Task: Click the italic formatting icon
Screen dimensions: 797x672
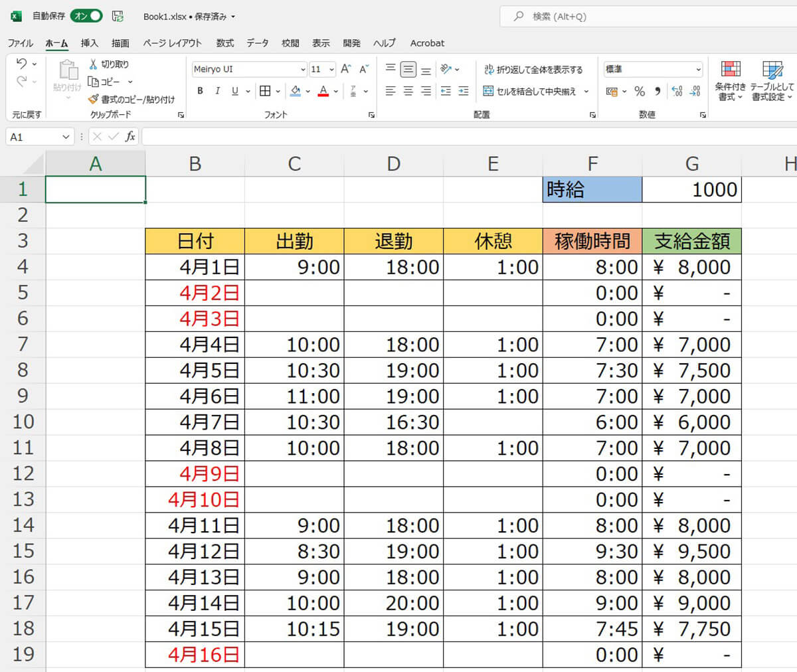Action: [x=218, y=91]
